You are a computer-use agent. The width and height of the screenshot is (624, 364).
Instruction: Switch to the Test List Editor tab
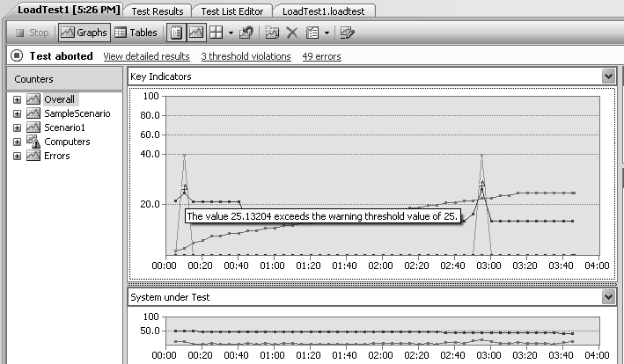(232, 11)
